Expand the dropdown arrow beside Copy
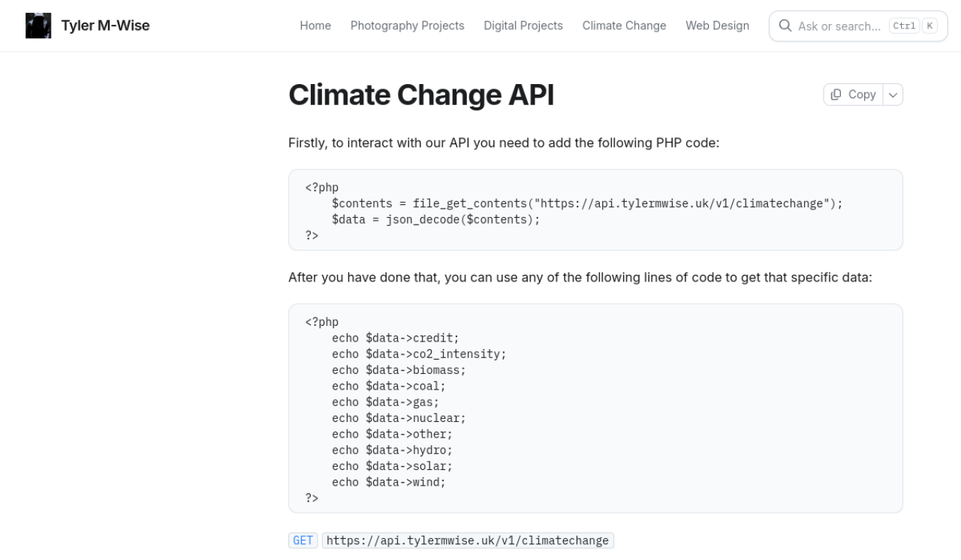Viewport: 961px width, 560px height. coord(893,95)
